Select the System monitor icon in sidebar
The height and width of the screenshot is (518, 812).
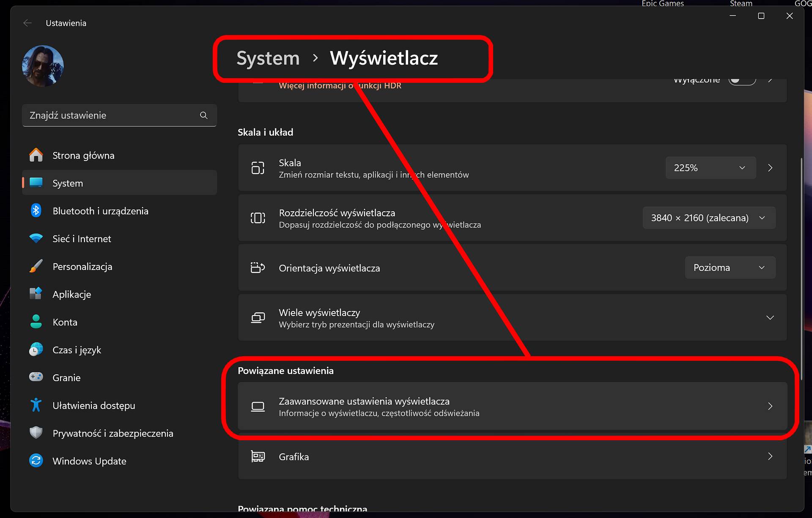point(36,183)
